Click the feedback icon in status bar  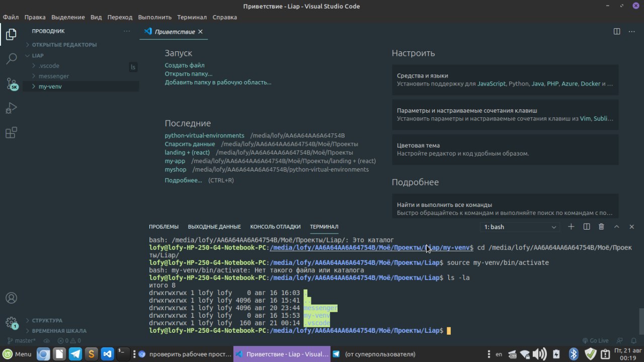pos(620,341)
